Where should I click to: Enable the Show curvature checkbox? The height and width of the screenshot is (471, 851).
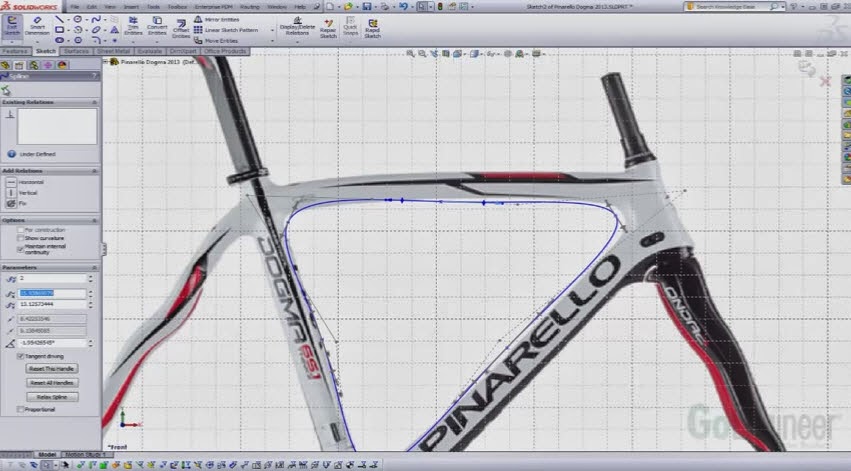click(21, 238)
